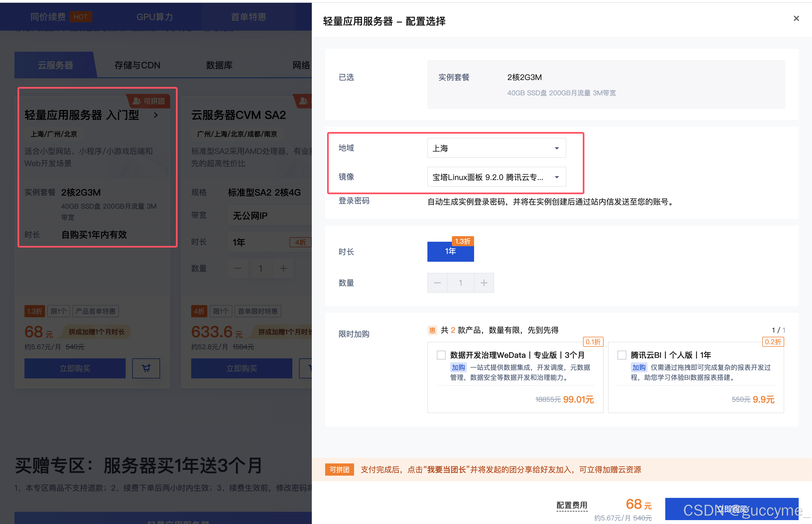Image resolution: width=812 pixels, height=524 pixels.
Task: Click the 可拼团 group-buy badge icon
Action: pyautogui.click(x=137, y=101)
